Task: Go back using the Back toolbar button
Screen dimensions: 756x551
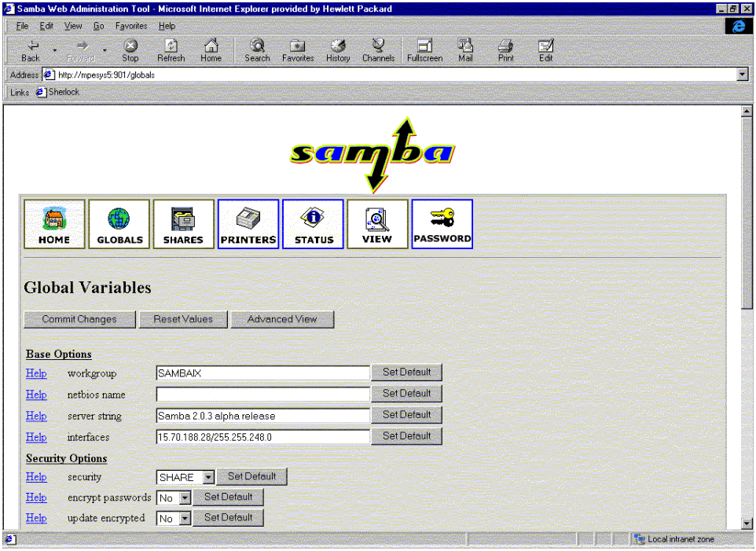Action: (x=31, y=50)
